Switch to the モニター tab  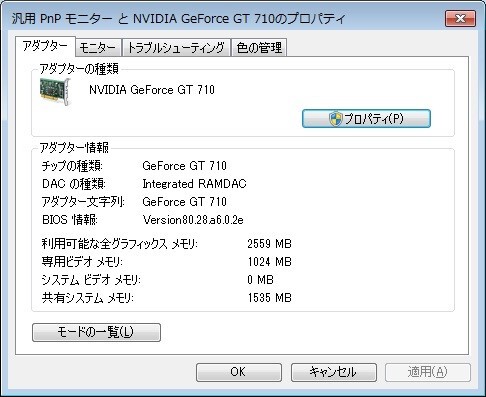pyautogui.click(x=98, y=48)
